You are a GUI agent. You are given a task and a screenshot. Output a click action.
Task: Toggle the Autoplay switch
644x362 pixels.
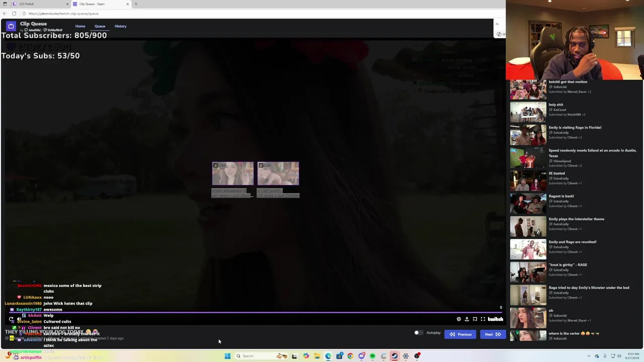point(418,333)
